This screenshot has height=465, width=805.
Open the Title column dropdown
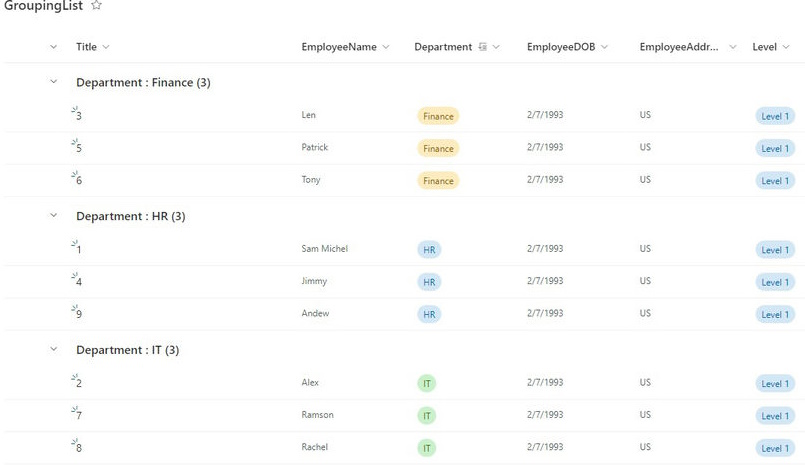[x=106, y=47]
